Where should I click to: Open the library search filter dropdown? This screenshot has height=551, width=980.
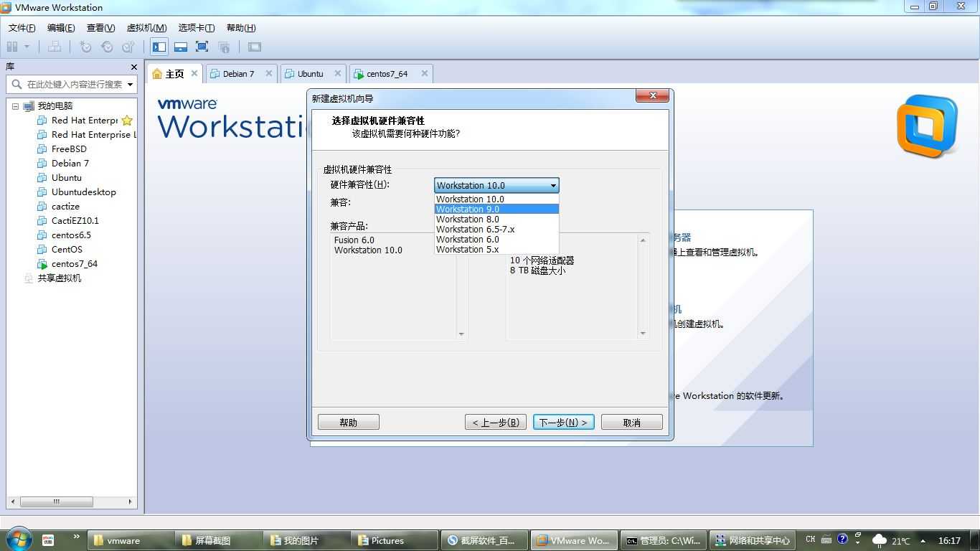coord(130,84)
